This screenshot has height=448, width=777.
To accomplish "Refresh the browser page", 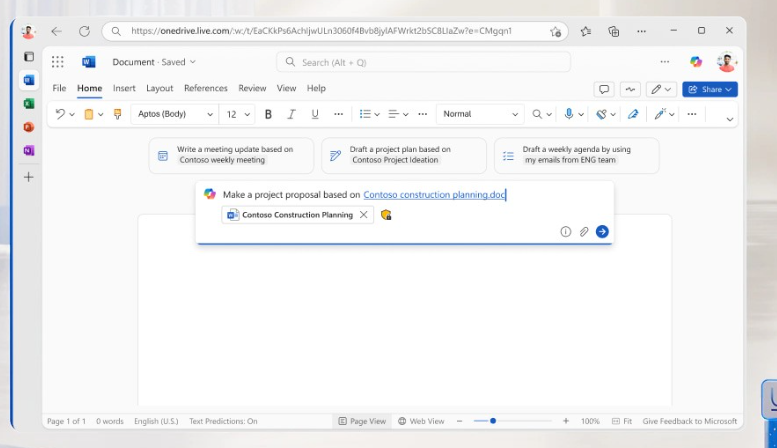I will [x=84, y=31].
